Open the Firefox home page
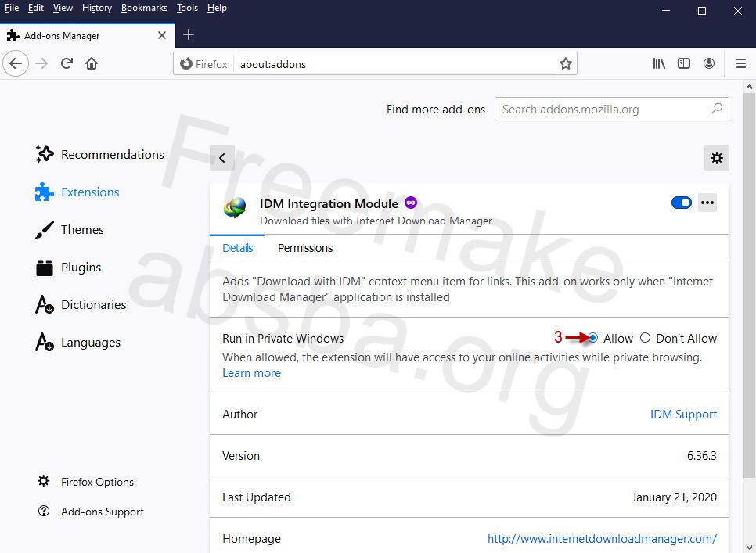756x553 pixels. [92, 63]
